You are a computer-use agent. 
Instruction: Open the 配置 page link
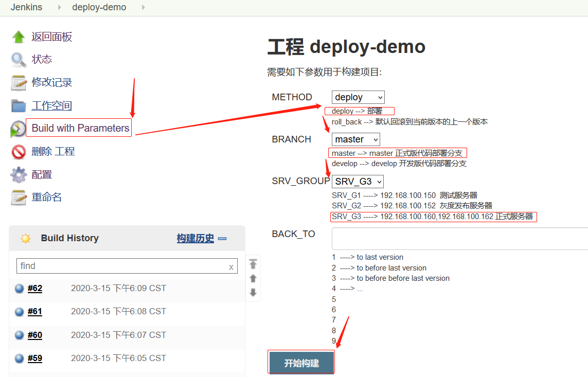(x=42, y=175)
